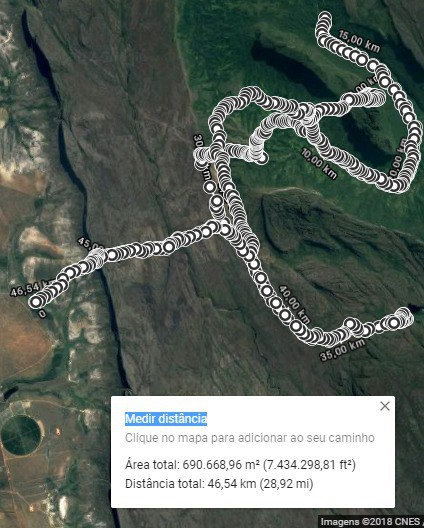Click the path start point labeled 0

35,302
